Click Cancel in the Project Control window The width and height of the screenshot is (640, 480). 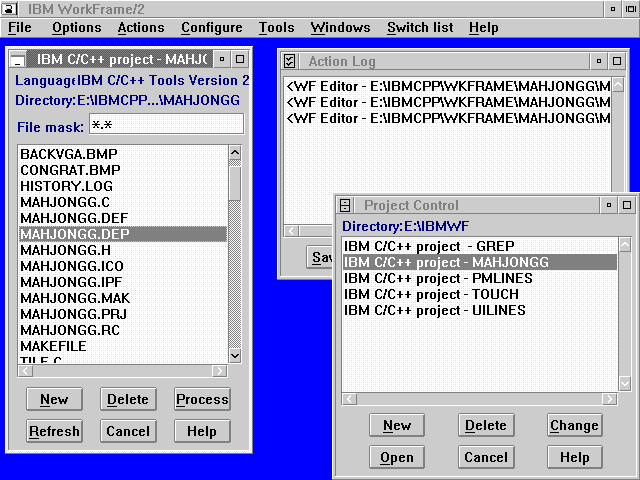click(x=486, y=457)
